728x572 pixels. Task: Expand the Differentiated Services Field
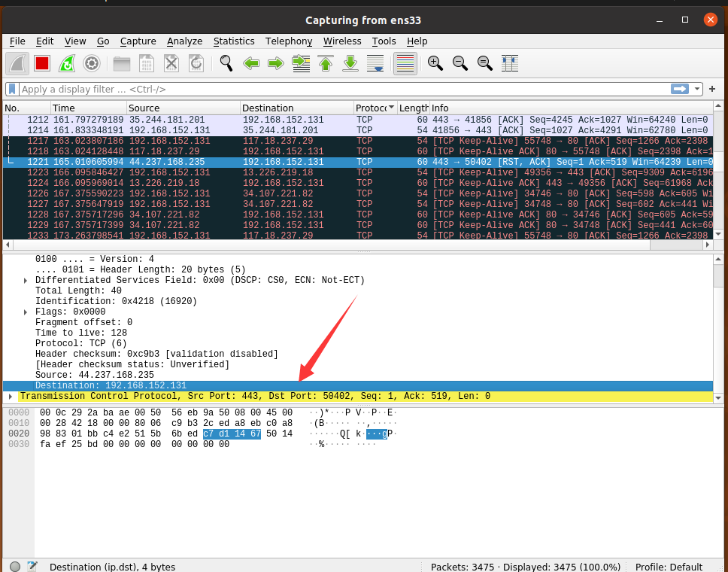coord(26,280)
